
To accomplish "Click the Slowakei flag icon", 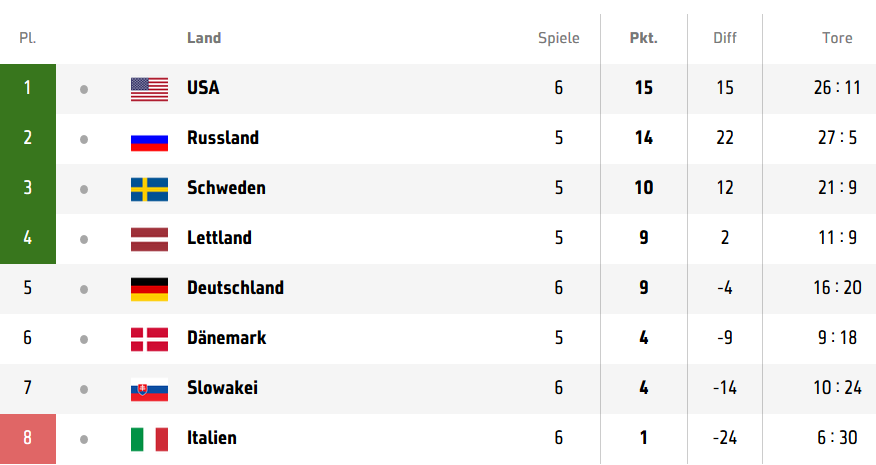I will coord(149,390).
